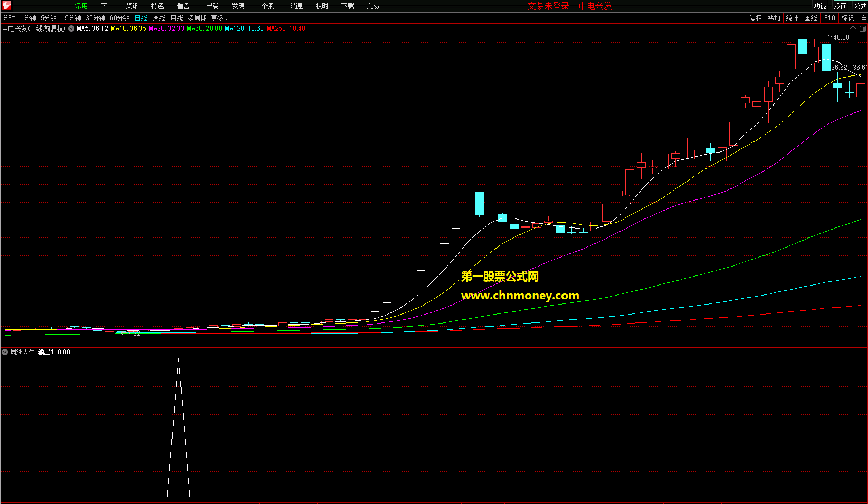This screenshot has width=868, height=504.
Task: Open the 下单 menu
Action: click(107, 6)
